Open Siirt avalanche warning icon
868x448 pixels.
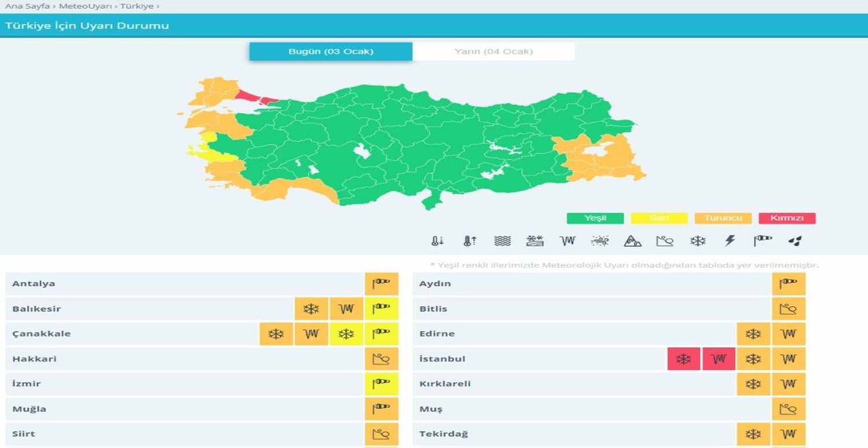coord(381,434)
